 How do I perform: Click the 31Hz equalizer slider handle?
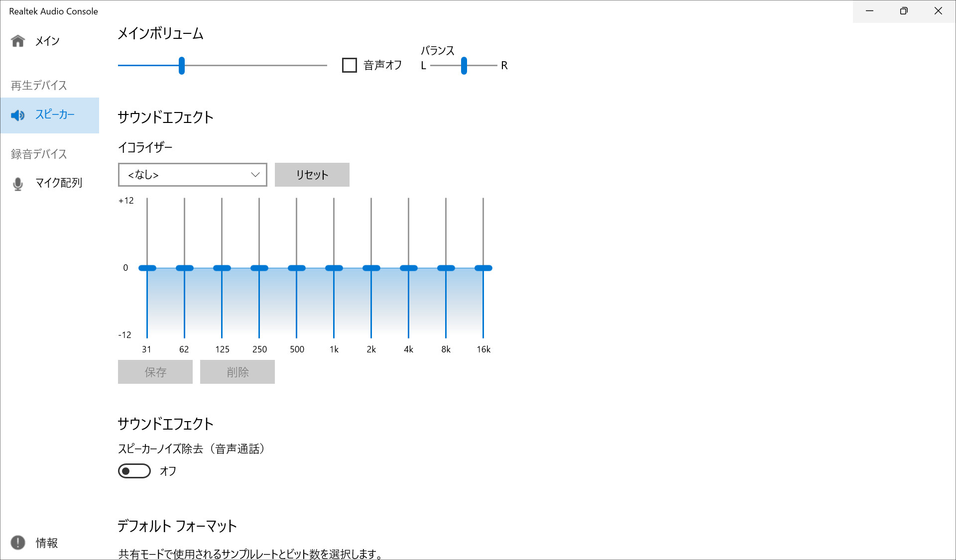147,268
